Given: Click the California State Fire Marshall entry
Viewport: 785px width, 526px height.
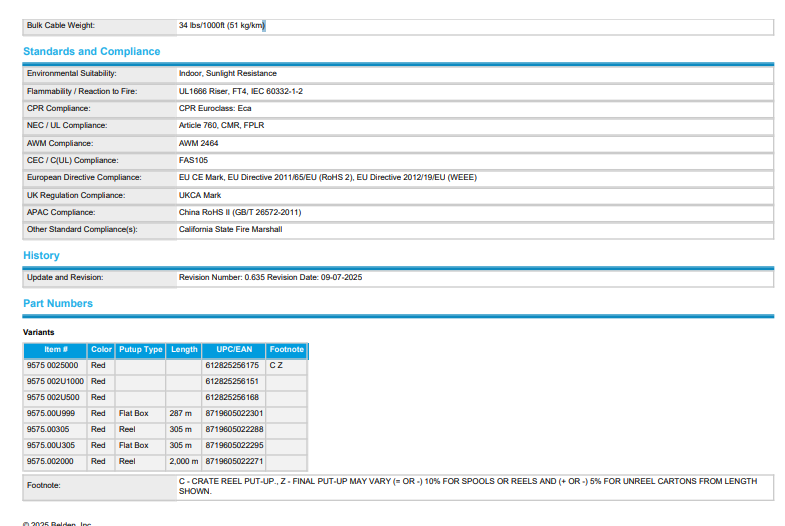Looking at the screenshot, I should (x=230, y=229).
